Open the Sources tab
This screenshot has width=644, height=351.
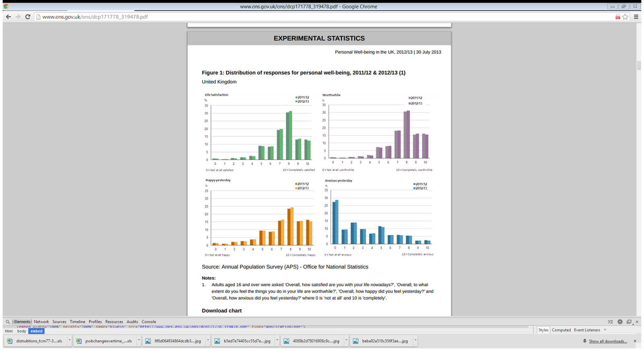tap(59, 322)
